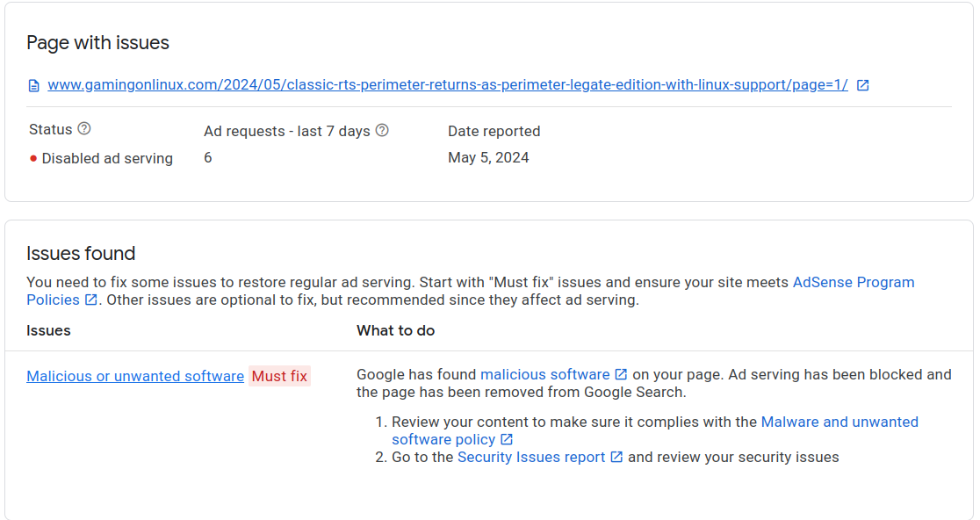Click the 'May 5, 2024' reported date
This screenshot has height=520, width=980.
pyautogui.click(x=488, y=158)
